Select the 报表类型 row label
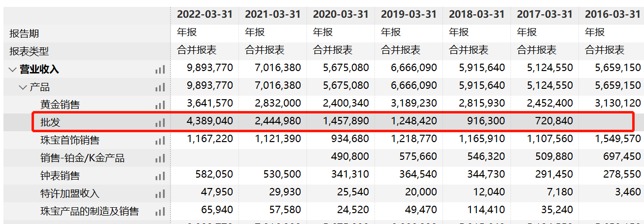The image size is (644, 224). point(29,51)
